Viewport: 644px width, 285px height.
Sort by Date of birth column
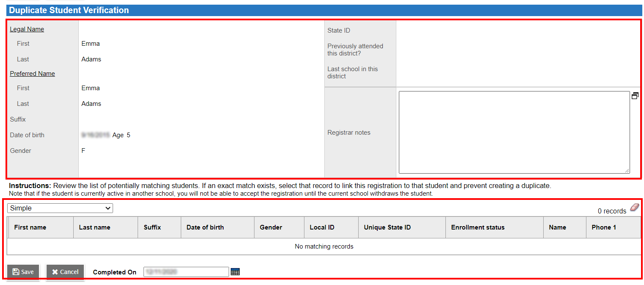pos(205,227)
